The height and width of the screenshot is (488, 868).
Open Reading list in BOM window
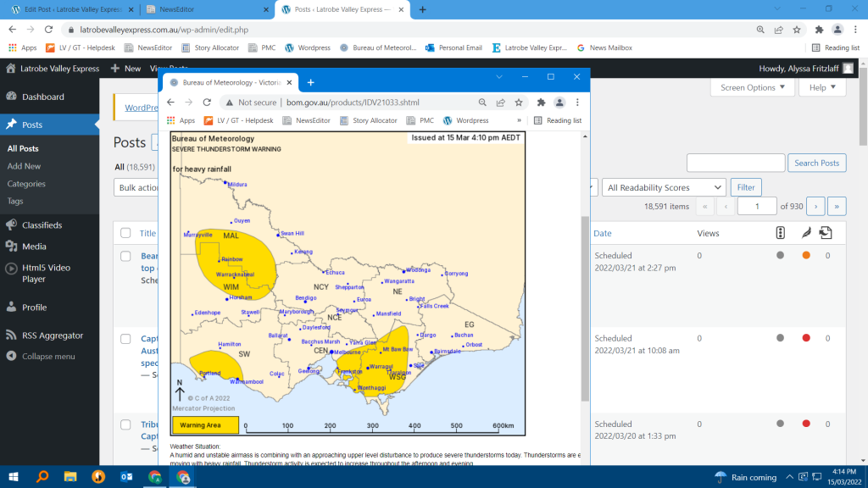tap(558, 120)
